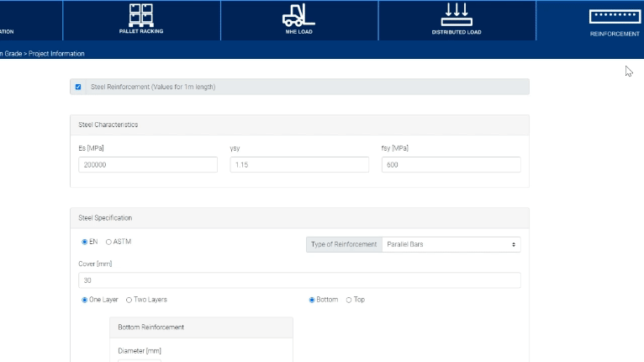
Task: Click the Es [MPa] input field
Action: coord(148,165)
